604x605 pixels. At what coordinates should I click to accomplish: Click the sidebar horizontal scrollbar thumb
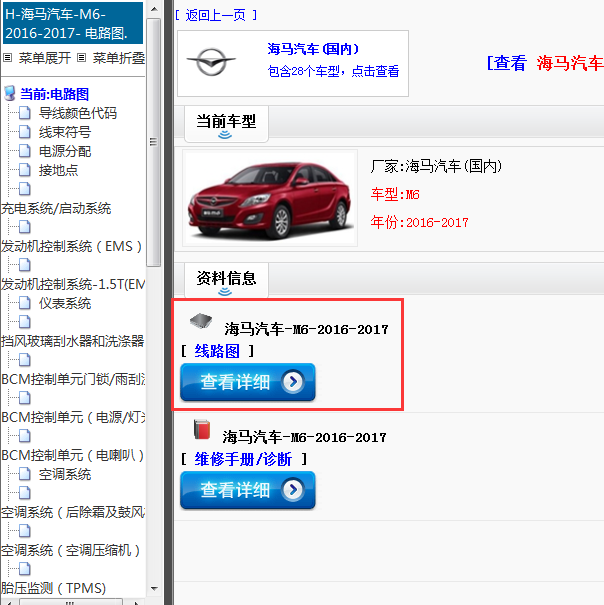tap(71, 602)
